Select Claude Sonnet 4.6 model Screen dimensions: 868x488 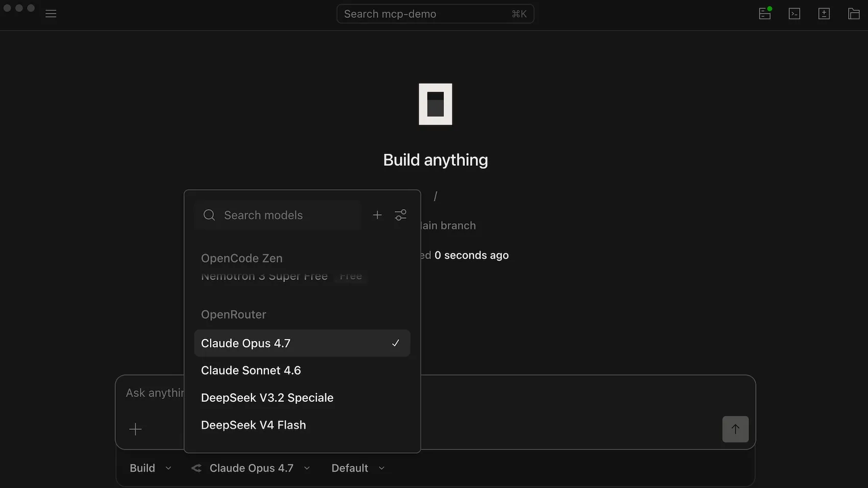coord(302,370)
